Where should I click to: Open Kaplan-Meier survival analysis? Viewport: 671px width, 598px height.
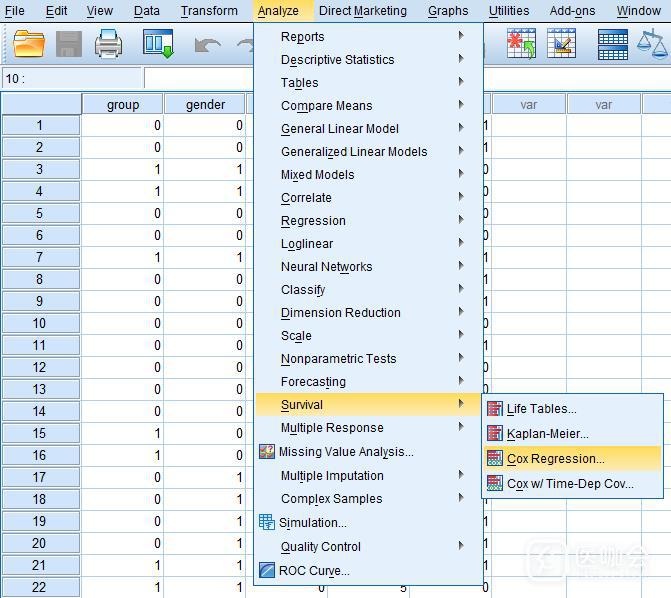[x=547, y=433]
